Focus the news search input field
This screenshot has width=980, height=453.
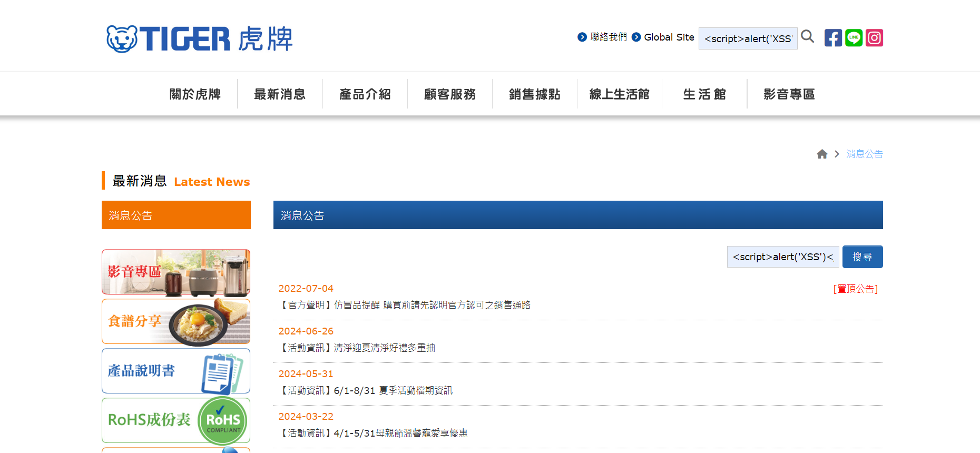pyautogui.click(x=783, y=257)
